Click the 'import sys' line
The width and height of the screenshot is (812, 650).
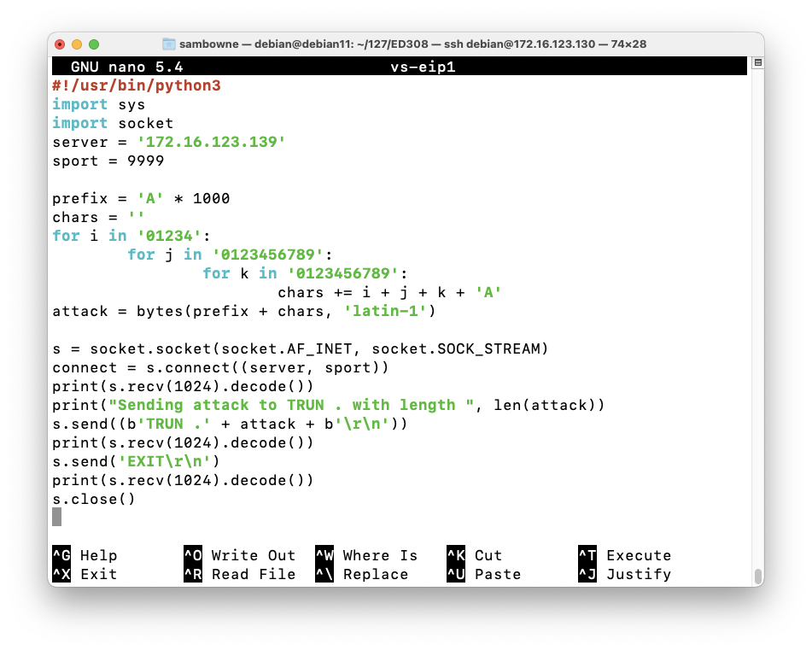[x=98, y=104]
